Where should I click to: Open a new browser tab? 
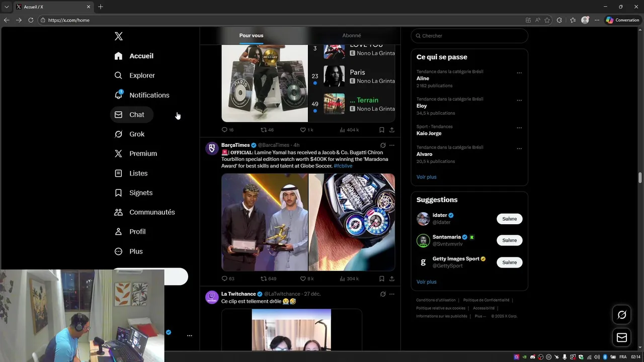101,7
